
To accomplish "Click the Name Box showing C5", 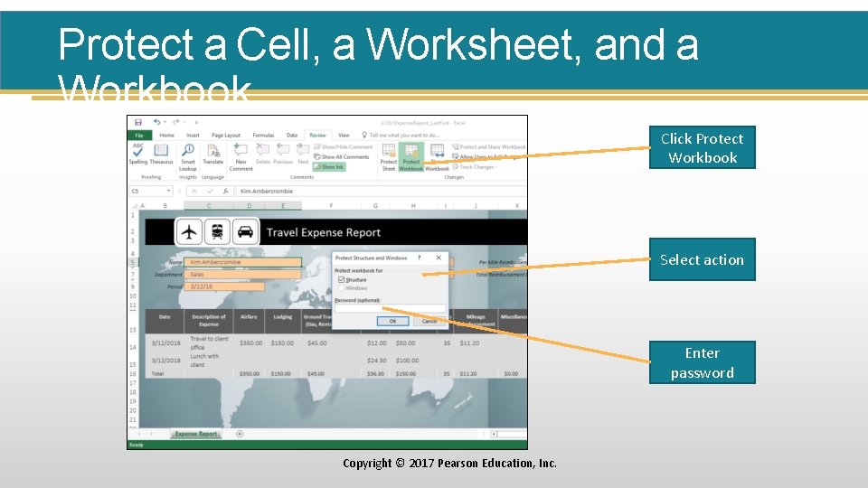I will 147,191.
